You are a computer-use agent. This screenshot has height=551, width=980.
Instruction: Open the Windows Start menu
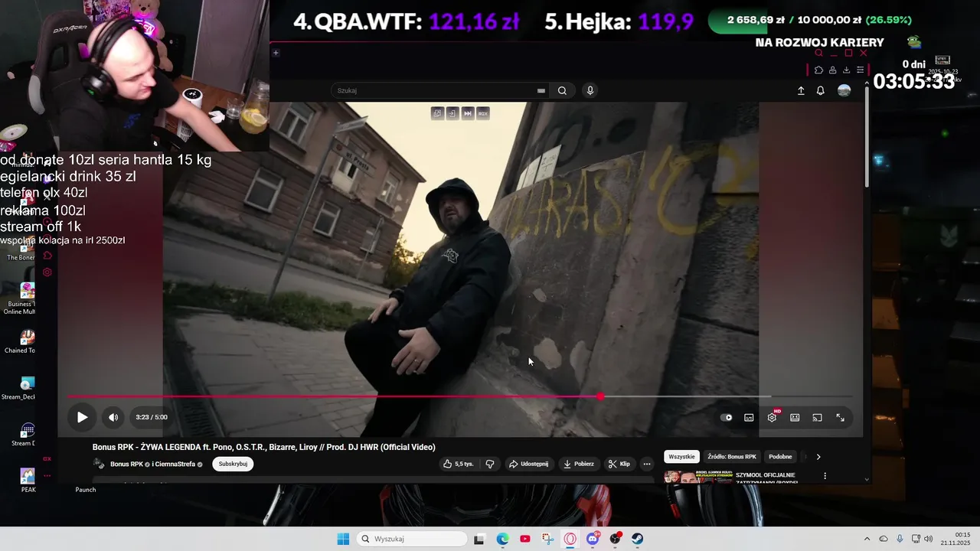coord(343,539)
